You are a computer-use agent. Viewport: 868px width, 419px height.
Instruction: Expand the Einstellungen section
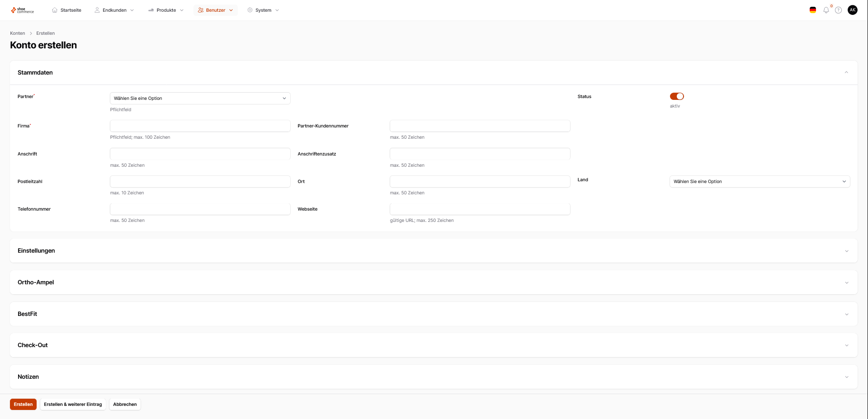pyautogui.click(x=434, y=251)
